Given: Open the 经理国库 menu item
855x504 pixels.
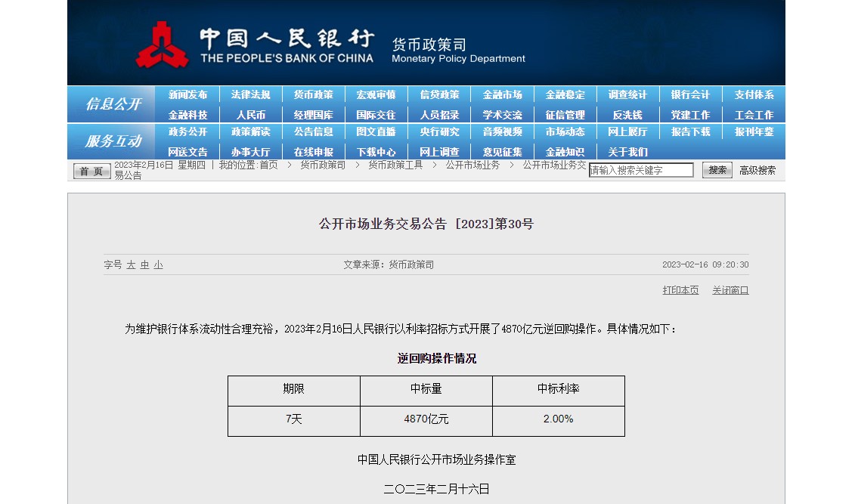Looking at the screenshot, I should pyautogui.click(x=314, y=115).
